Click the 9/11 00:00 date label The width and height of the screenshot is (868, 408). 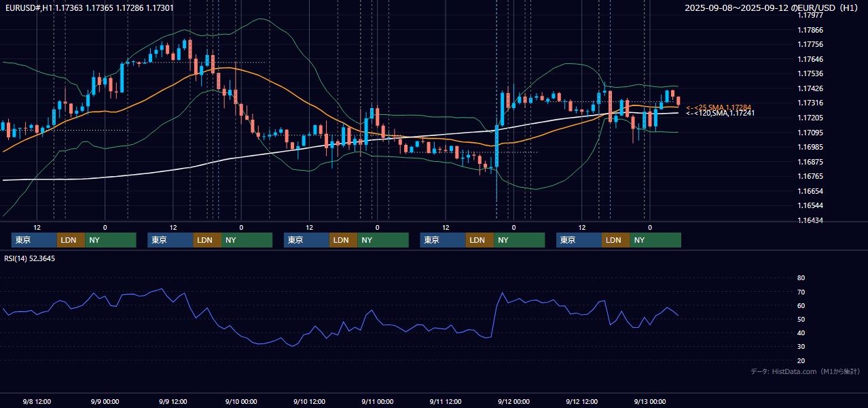click(378, 401)
